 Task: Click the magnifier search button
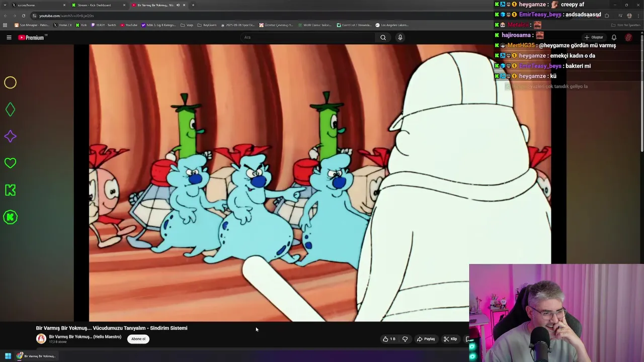coord(383,37)
